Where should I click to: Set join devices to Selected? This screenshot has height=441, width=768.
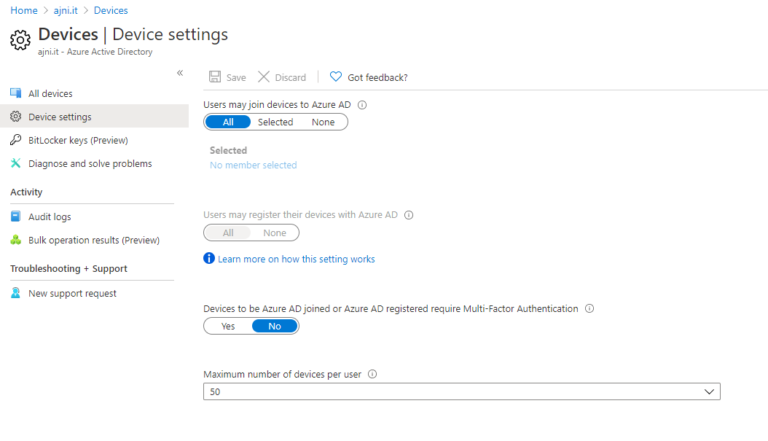[275, 122]
